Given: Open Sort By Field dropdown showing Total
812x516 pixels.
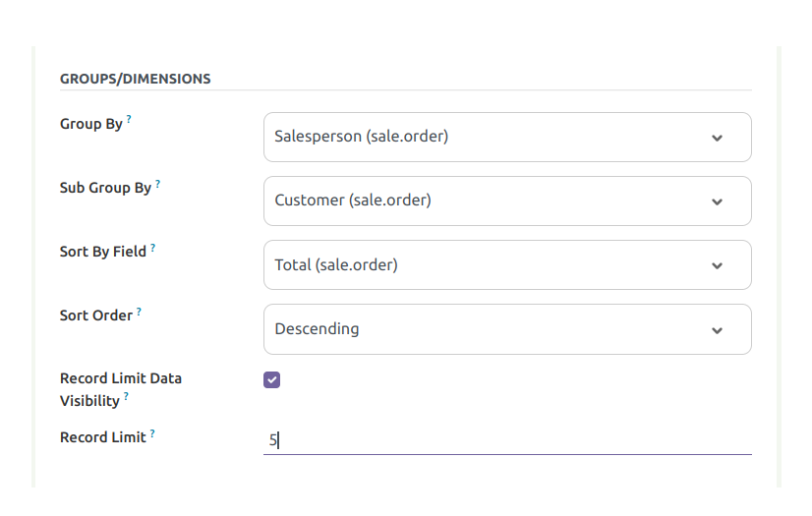Looking at the screenshot, I should (492, 264).
